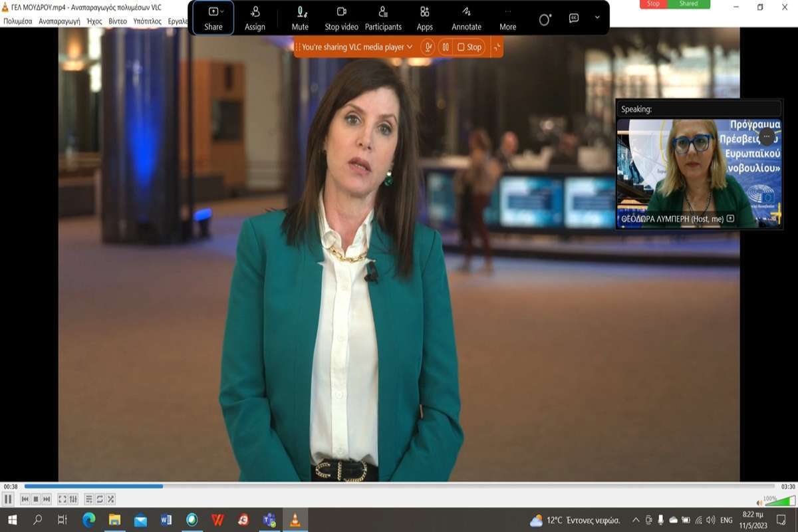Expand the 'You're sharing VLC media player' dropdown

410,47
